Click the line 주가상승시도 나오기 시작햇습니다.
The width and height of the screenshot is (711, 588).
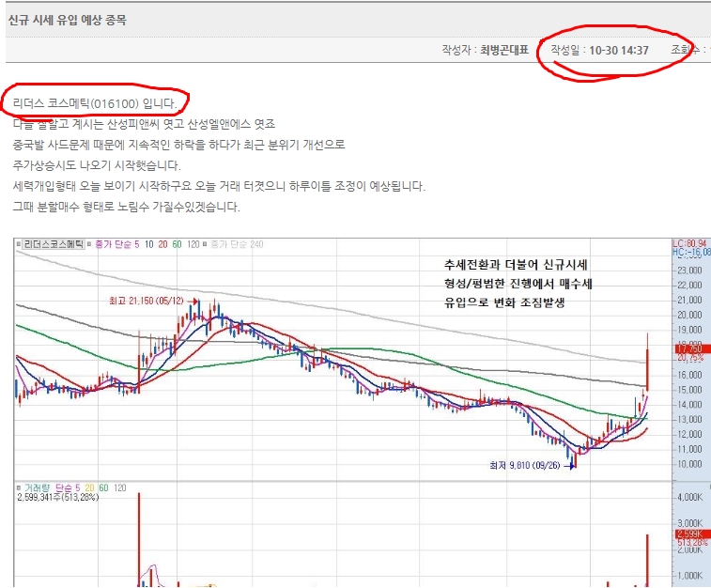pos(97,165)
